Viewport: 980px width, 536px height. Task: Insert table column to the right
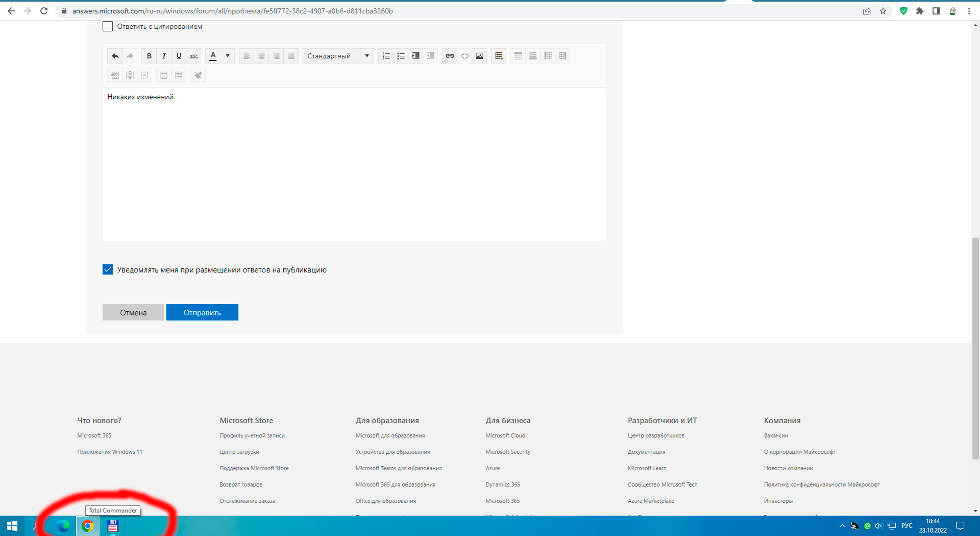pyautogui.click(x=562, y=56)
